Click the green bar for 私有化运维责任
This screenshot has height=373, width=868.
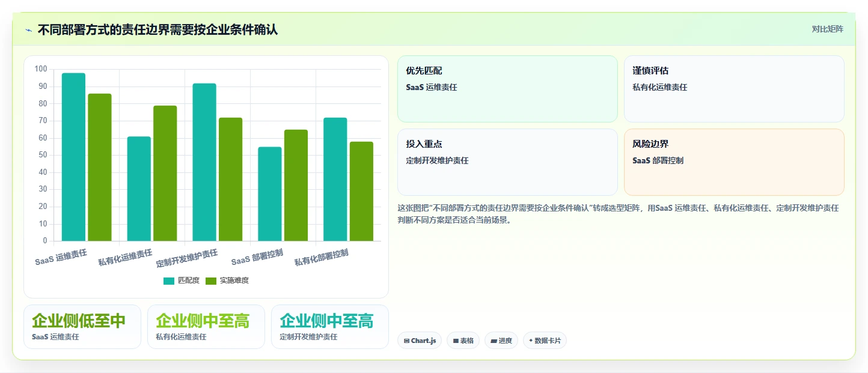coord(165,173)
